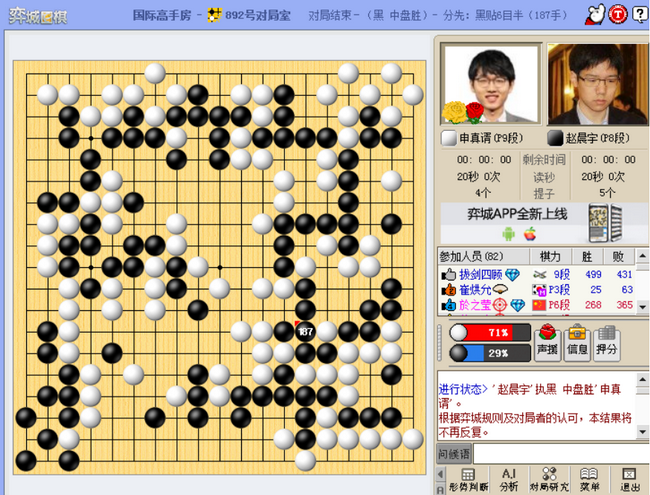
Task: Click the 退出 exit icon
Action: pyautogui.click(x=629, y=480)
